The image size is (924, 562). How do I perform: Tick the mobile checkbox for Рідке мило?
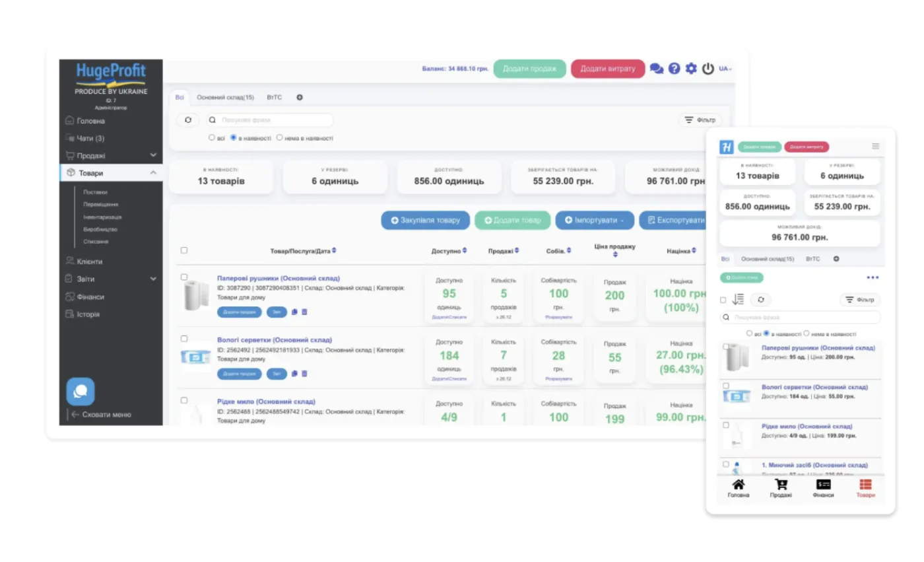(726, 425)
